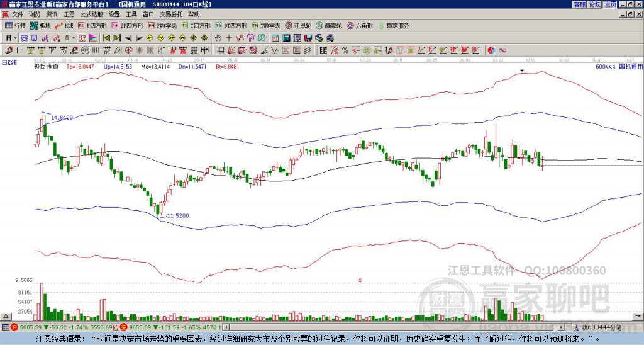Click the Dn=11.5471 value
644x345 pixels.
click(192, 67)
